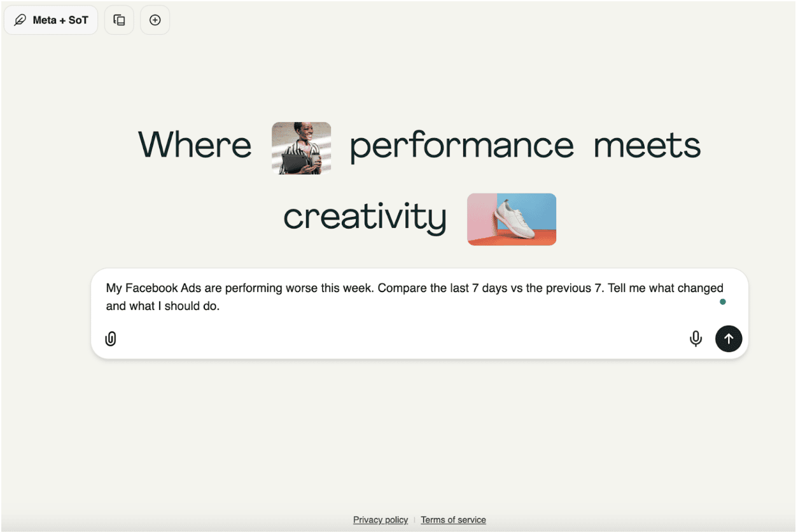
Task: Send the prompt with the arrow button
Action: [x=729, y=339]
